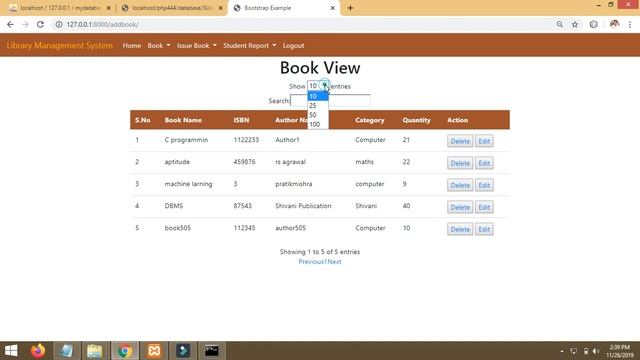Open XAMPP from the taskbar
This screenshot has height=360, width=640.
154,351
